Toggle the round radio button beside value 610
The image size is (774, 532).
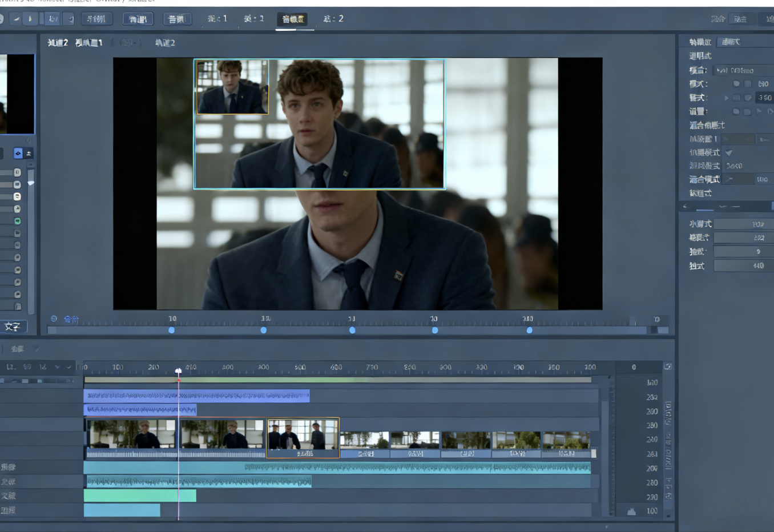[736, 84]
